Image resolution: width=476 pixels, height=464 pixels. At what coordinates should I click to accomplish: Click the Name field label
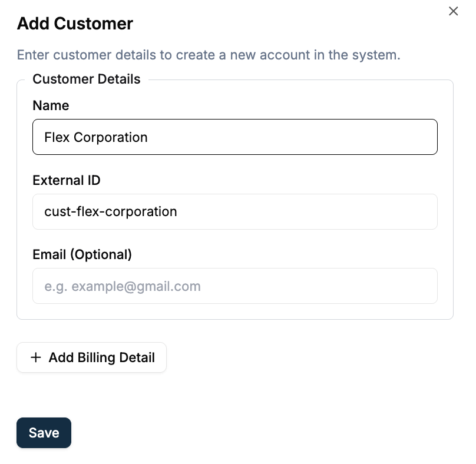(51, 106)
